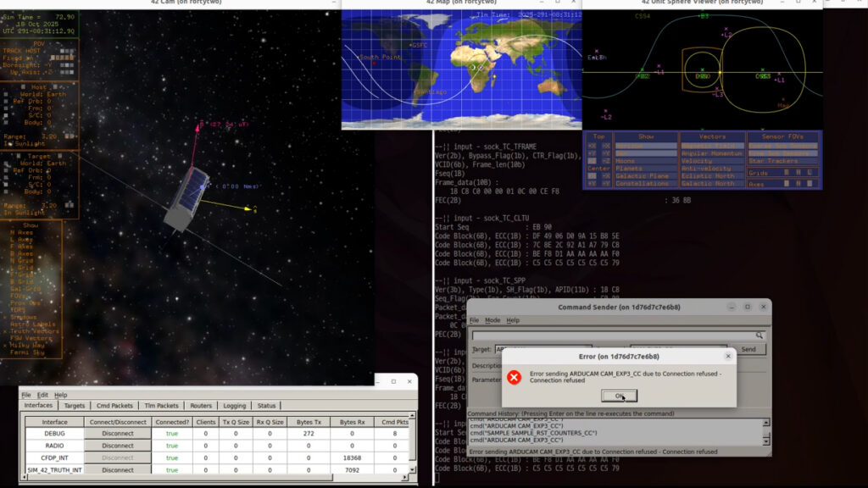Viewport: 868px width, 488px height.
Task: Open the Interfaces tab
Action: pyautogui.click(x=38, y=406)
